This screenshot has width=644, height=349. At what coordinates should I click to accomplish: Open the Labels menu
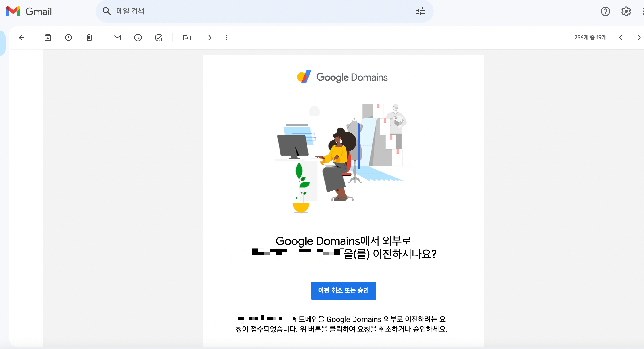point(207,38)
